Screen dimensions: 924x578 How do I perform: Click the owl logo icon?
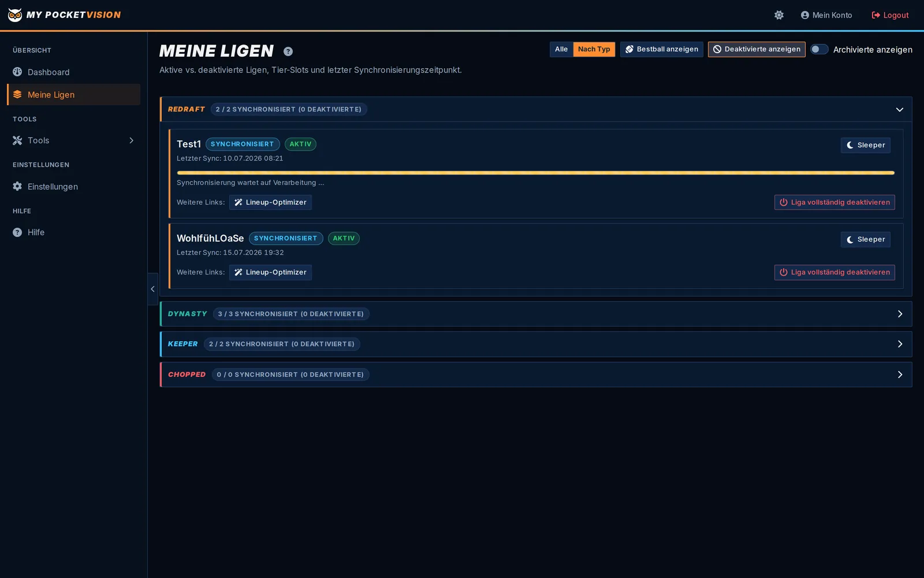[x=15, y=15]
